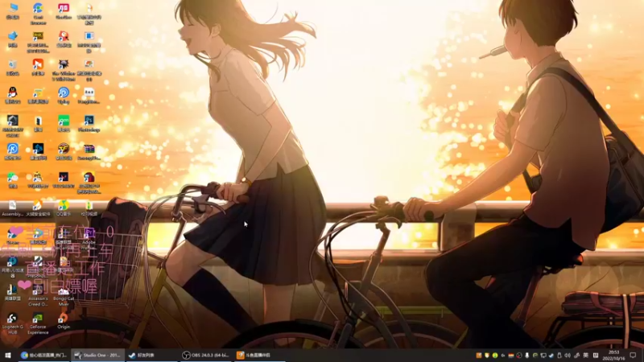Toggle the 英 input method indicator
The image size is (644, 362).
point(586,356)
